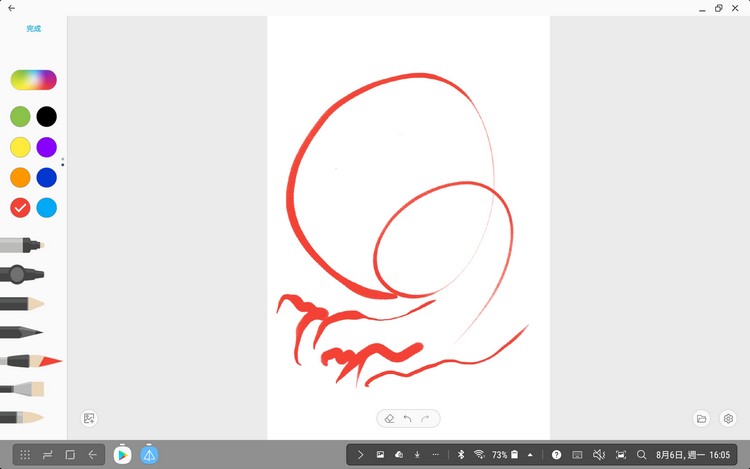Click the taskbar home square button
Screen dimensions: 750x469
70,455
